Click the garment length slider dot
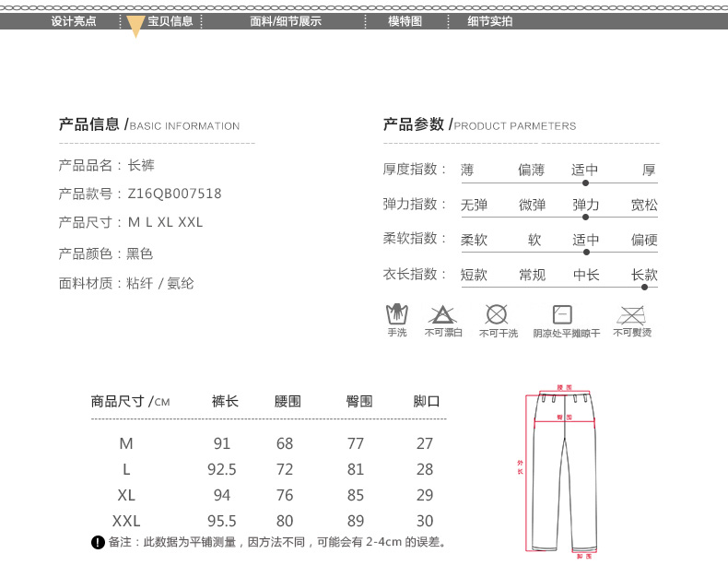Screen dimensions: 728x577 pos(644,287)
